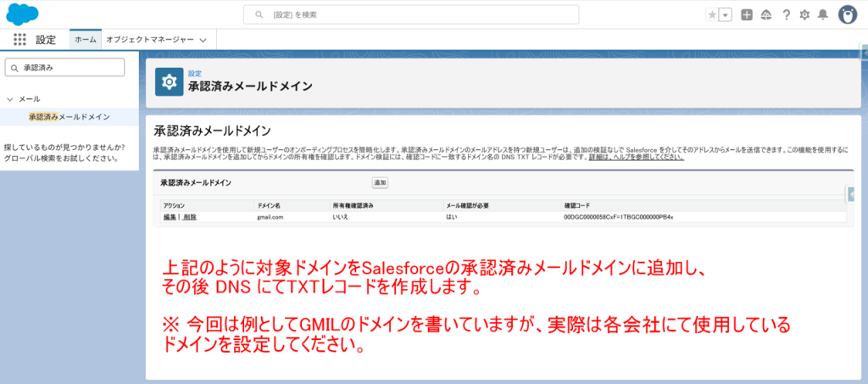Screen dimensions: 868x384
Task: Click the いいえ ownership verified cell
Action: tap(340, 218)
